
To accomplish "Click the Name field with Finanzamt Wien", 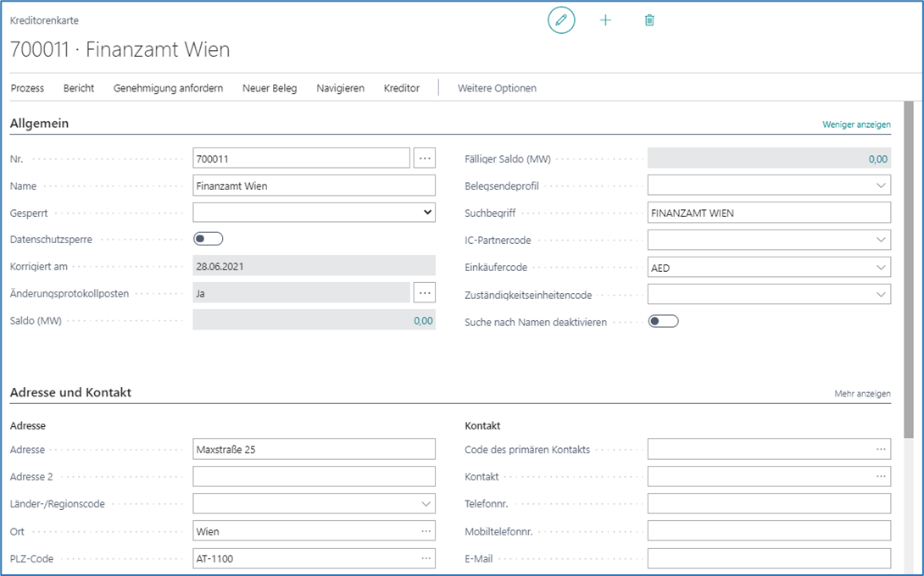I will click(x=314, y=186).
